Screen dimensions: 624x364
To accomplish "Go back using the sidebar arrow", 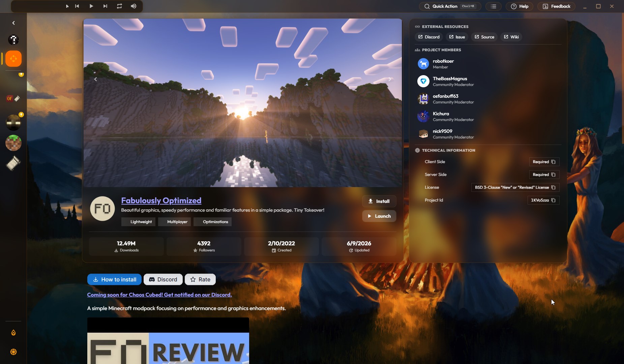I will tap(13, 23).
